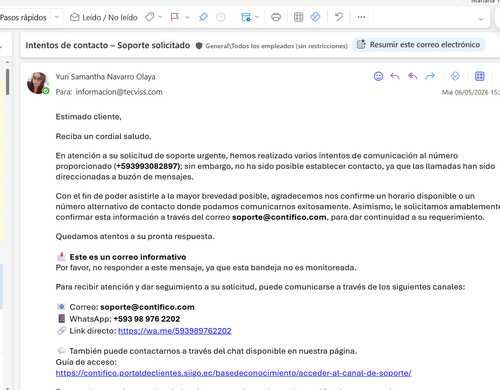Click the WhatsApp number +593 98 976 2202

pos(147,319)
